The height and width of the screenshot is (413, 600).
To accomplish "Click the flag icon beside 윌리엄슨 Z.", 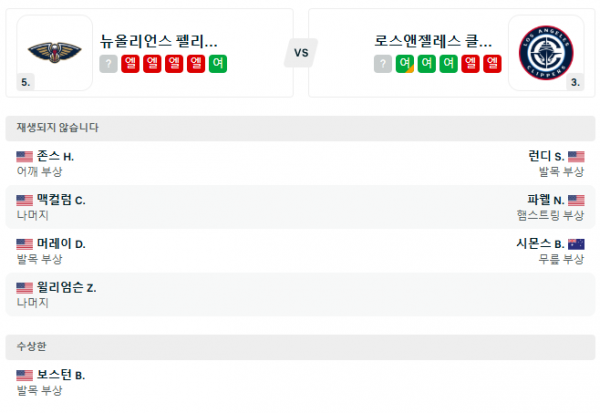I will pos(25,288).
